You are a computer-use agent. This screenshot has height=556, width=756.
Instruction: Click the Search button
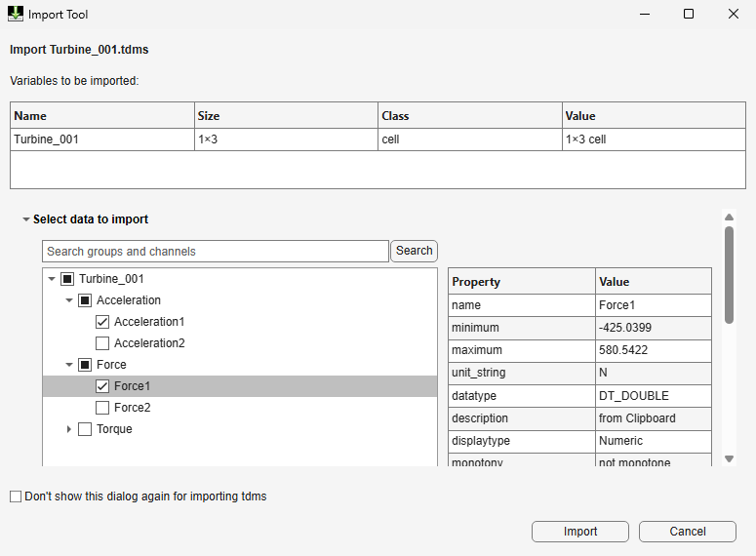coord(415,251)
